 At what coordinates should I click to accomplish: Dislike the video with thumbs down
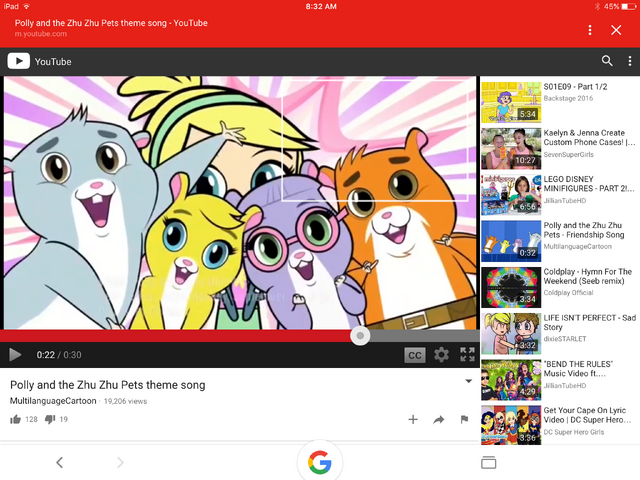(x=50, y=419)
